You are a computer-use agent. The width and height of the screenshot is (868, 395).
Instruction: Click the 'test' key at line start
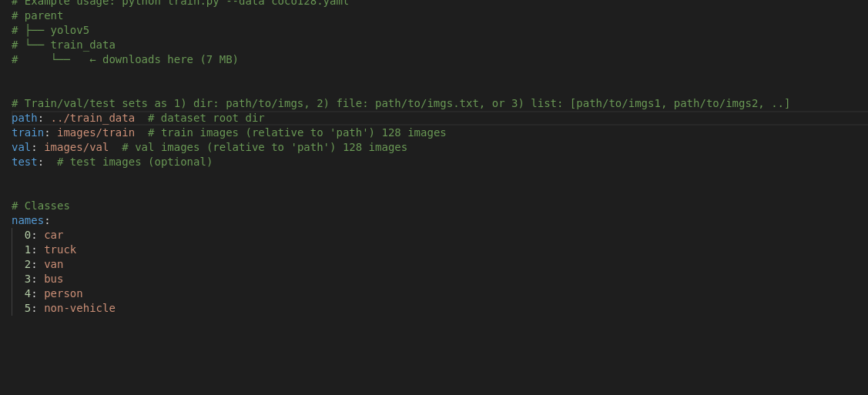coord(24,162)
